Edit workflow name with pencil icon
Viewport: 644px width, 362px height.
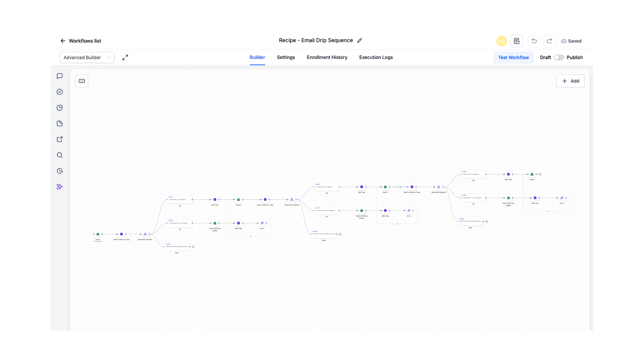point(360,41)
